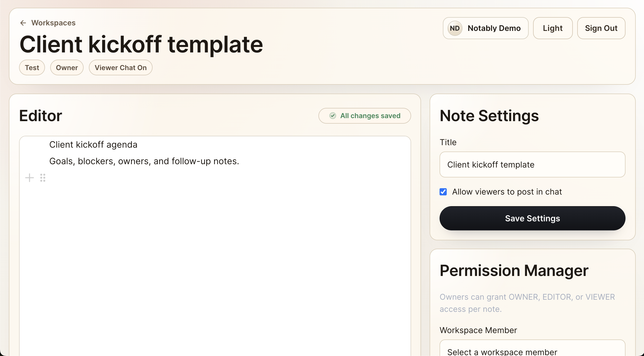
Task: Click the Viewer Chat On badge
Action: point(121,68)
